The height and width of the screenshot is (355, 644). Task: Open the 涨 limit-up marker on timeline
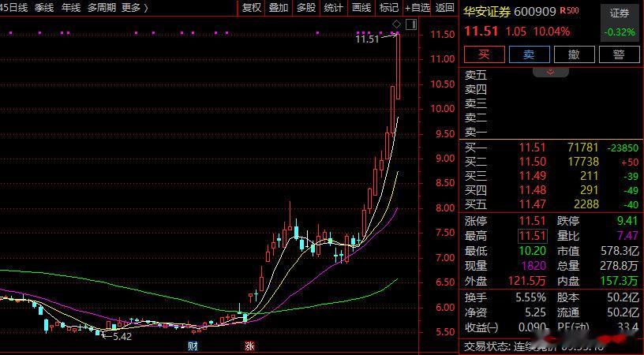(249, 346)
